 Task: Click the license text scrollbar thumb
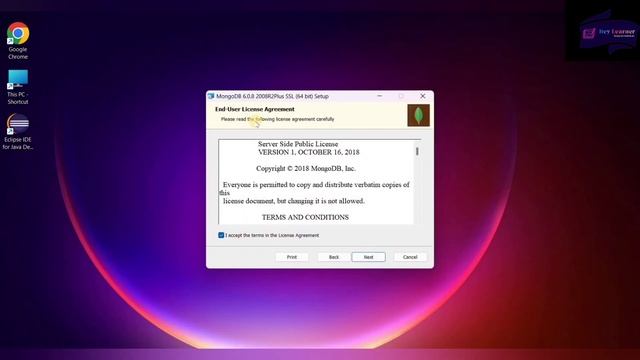417,151
